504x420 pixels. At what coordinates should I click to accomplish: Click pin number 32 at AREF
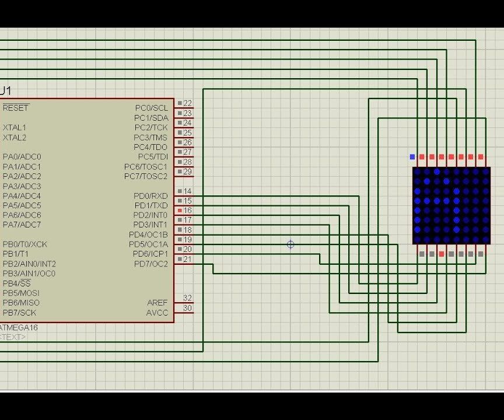tap(187, 298)
